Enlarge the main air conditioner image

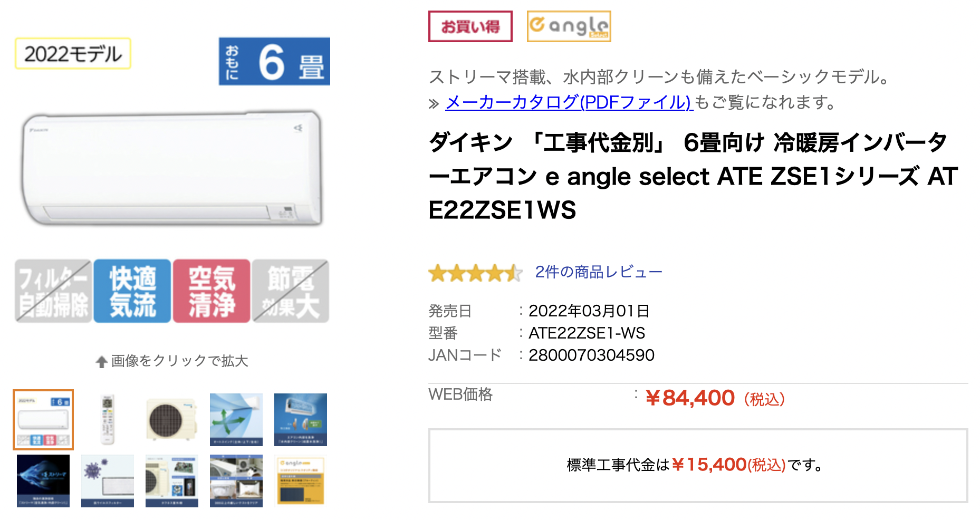point(172,169)
